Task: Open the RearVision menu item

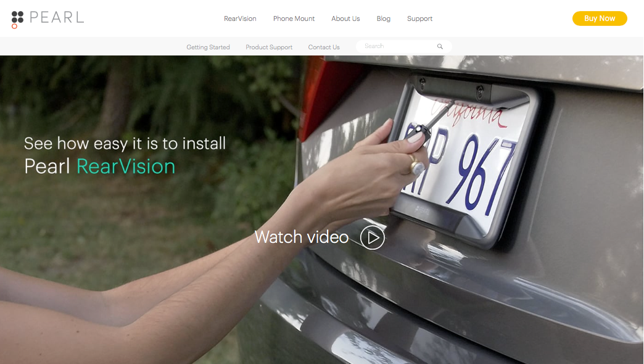Action: [240, 19]
